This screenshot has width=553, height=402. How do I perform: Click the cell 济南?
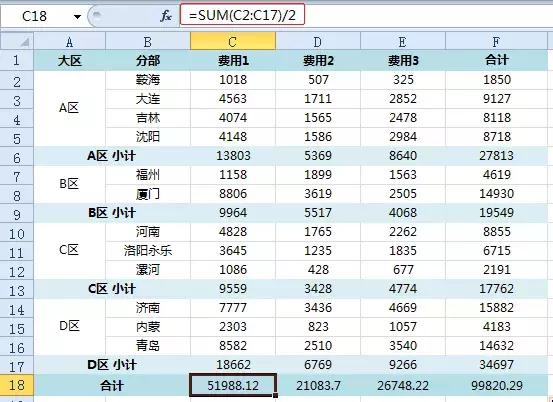[148, 308]
